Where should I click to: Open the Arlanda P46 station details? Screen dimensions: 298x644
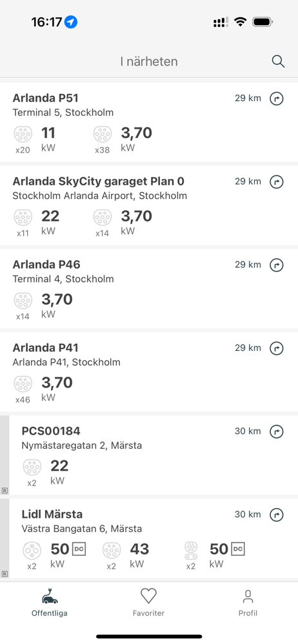click(149, 289)
